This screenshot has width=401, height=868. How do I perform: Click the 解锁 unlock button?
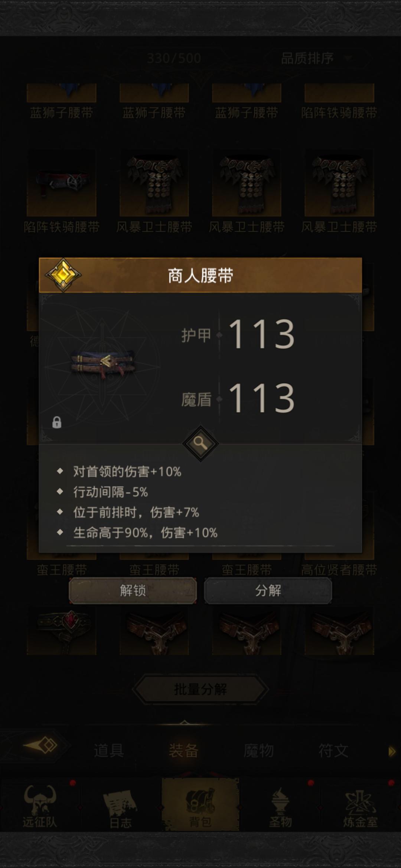click(133, 590)
